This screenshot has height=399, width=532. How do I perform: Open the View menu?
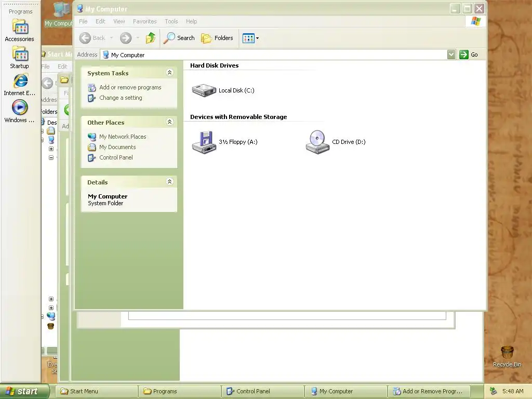119,21
